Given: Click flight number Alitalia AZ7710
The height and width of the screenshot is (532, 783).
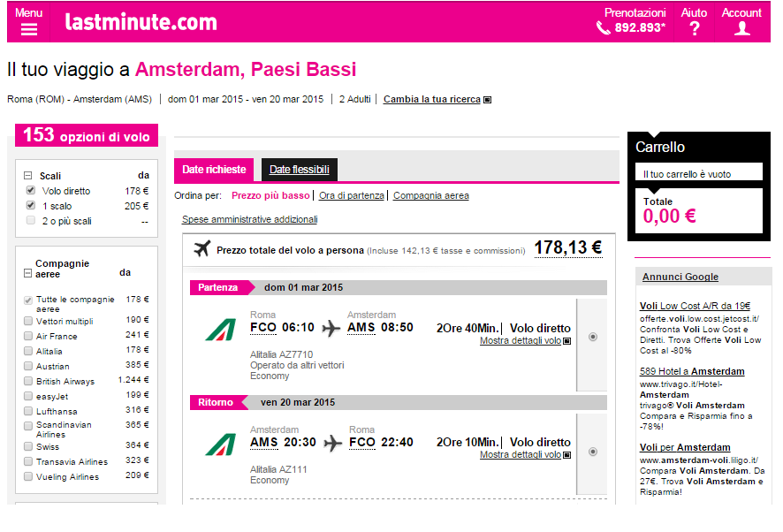Looking at the screenshot, I should point(282,354).
